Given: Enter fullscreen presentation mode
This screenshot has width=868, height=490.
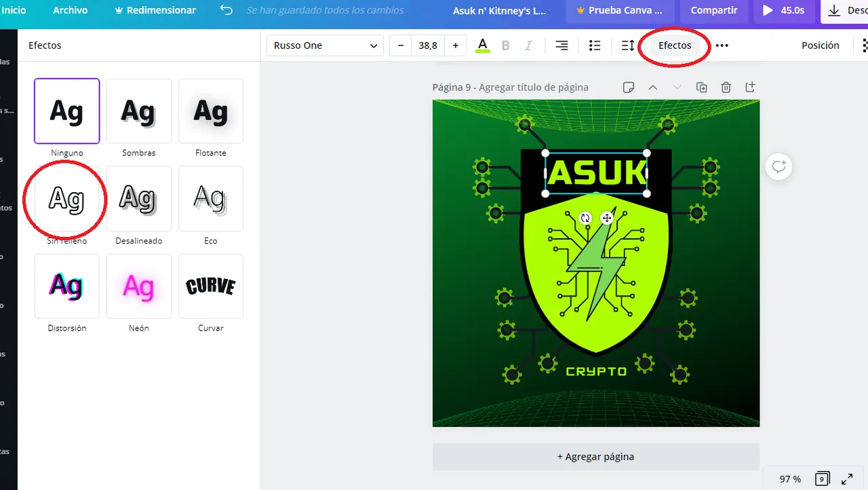Looking at the screenshot, I should tap(847, 479).
